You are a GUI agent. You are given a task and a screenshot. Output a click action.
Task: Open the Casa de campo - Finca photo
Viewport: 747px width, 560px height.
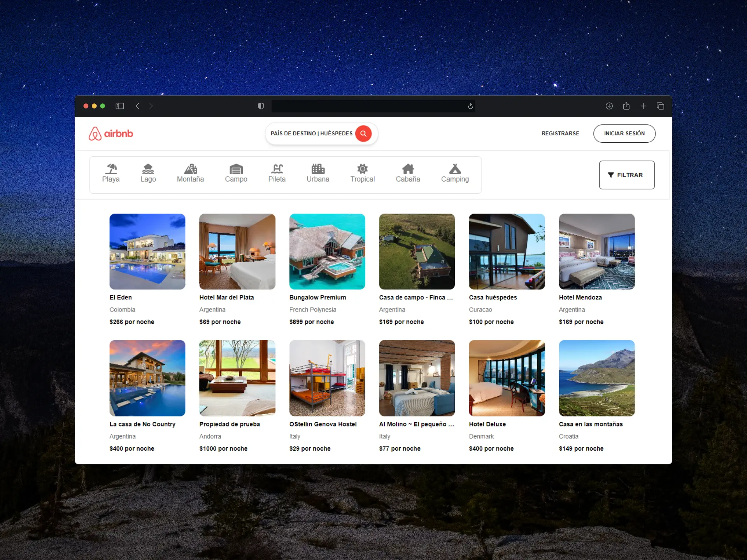[417, 252]
